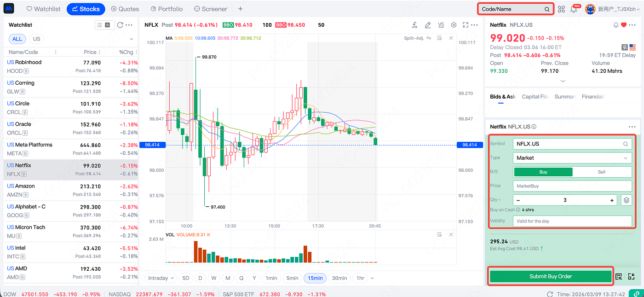Open the order Type Market dropdown
The height and width of the screenshot is (297, 644).
click(572, 158)
